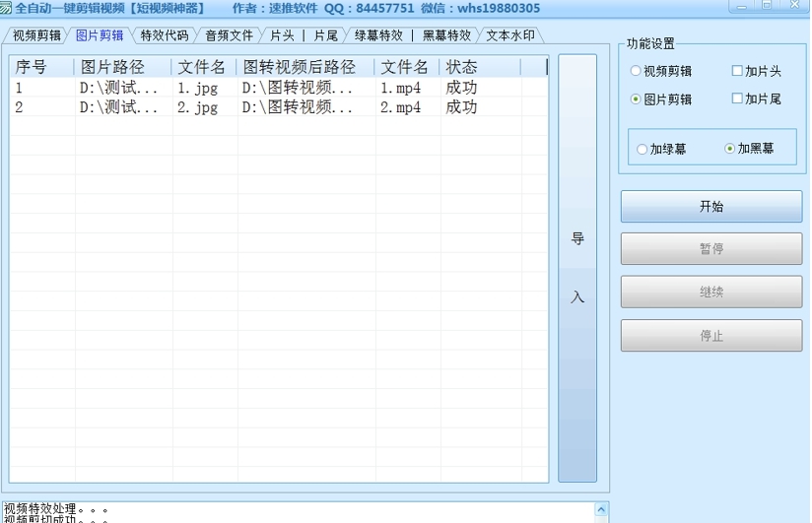Viewport: 812px width, 523px height.
Task: Select the 视频剪辑 radio button
Action: [661, 71]
